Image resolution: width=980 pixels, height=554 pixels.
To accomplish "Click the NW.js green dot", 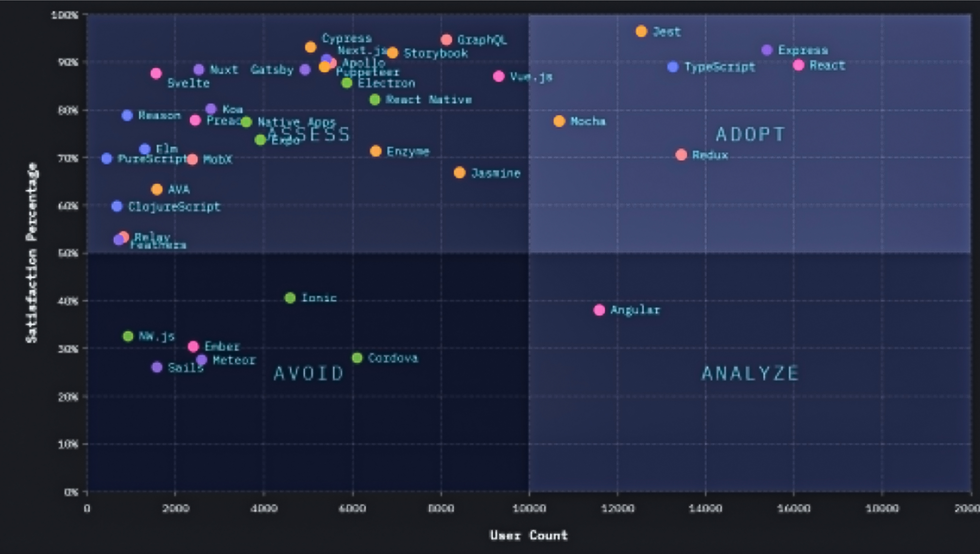I will pos(128,336).
